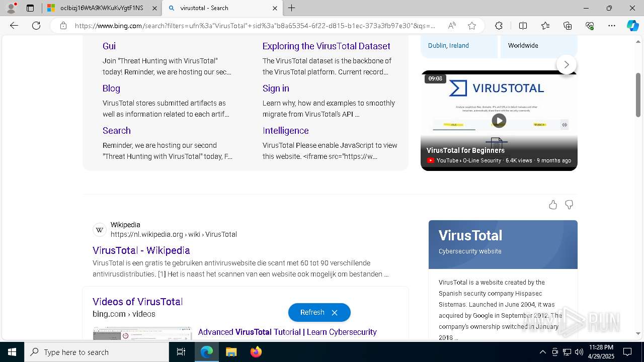
Task: Reload the page with the refresh icon
Action: point(36,26)
